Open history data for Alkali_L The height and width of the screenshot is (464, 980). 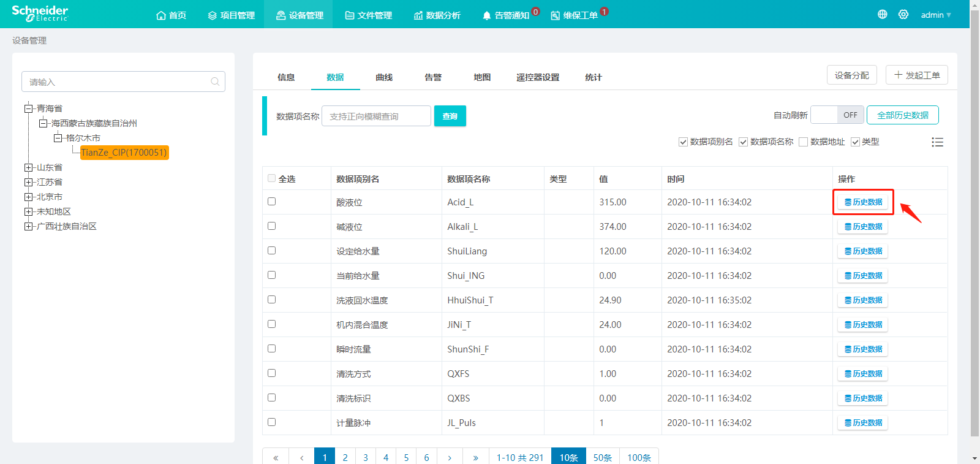click(x=863, y=227)
